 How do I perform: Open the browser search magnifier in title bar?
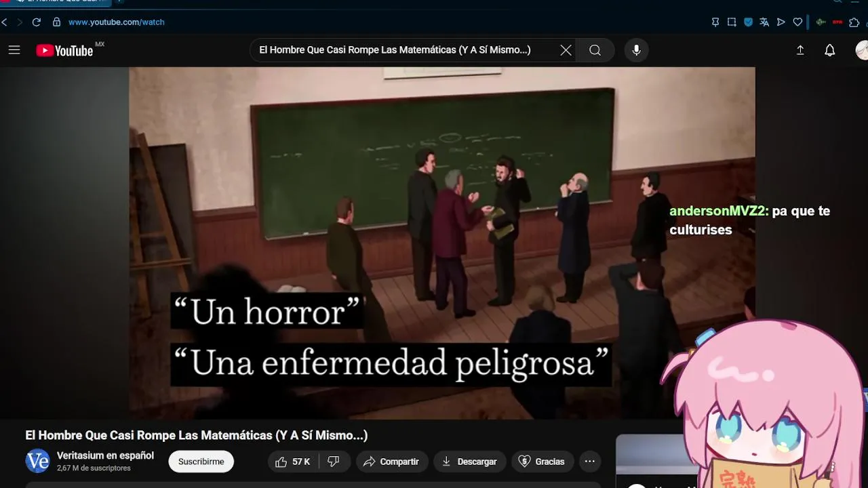point(837,2)
